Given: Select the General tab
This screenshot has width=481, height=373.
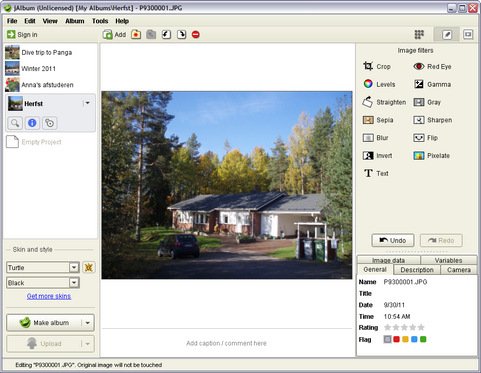Looking at the screenshot, I should [375, 269].
